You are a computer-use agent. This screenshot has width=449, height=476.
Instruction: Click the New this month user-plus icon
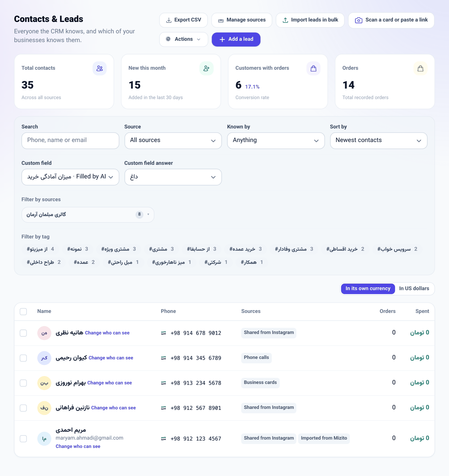point(206,68)
